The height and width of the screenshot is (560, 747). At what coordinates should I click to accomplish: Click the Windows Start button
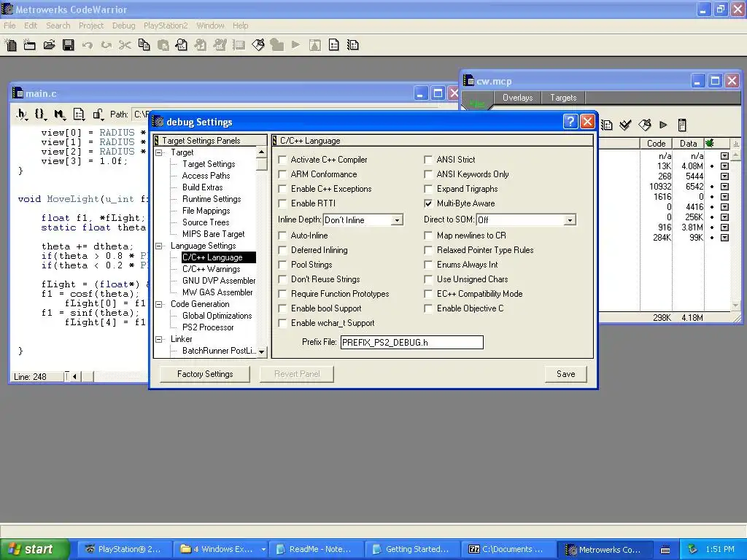34,550
